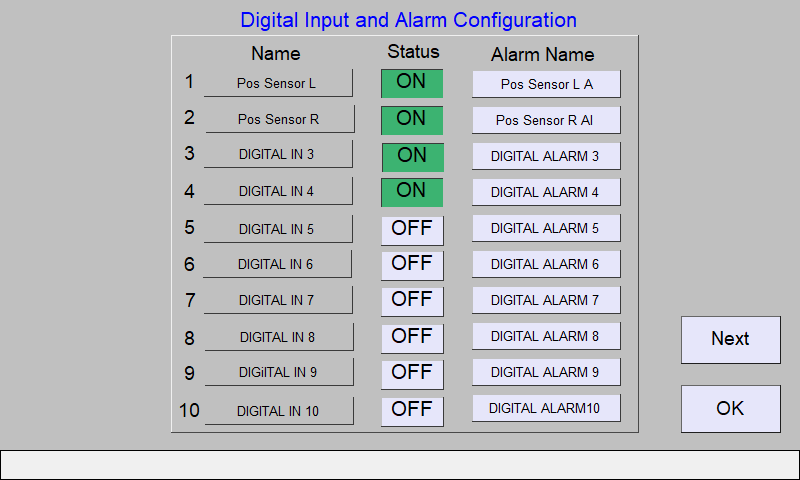800x480 pixels.
Task: Toggle the ON status for input 1
Action: coord(412,83)
